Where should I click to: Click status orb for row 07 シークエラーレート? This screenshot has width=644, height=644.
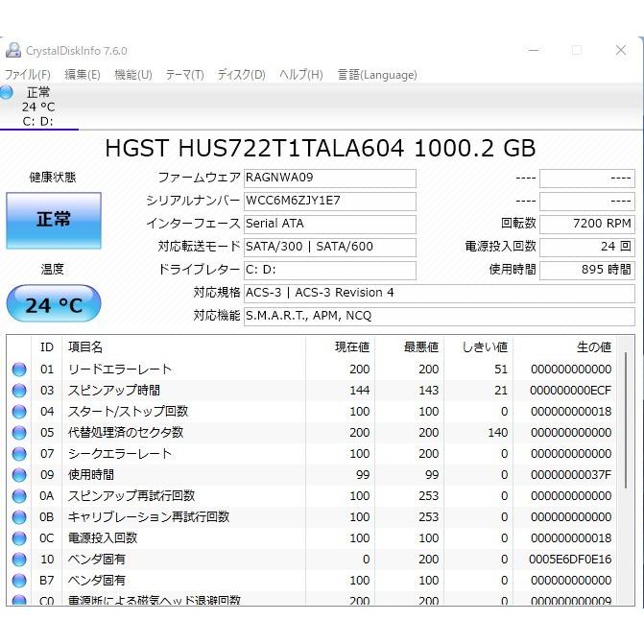(x=19, y=454)
